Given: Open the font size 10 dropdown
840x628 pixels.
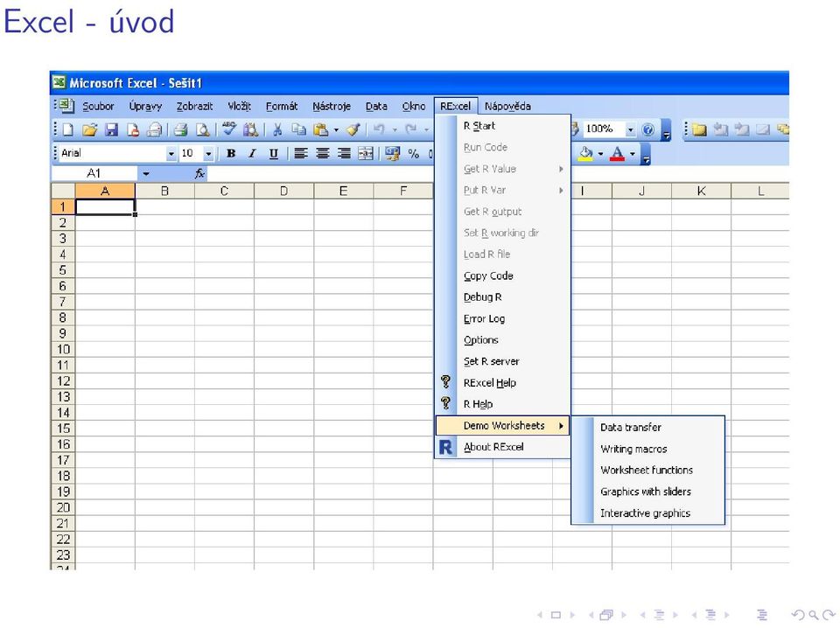Looking at the screenshot, I should point(208,154).
